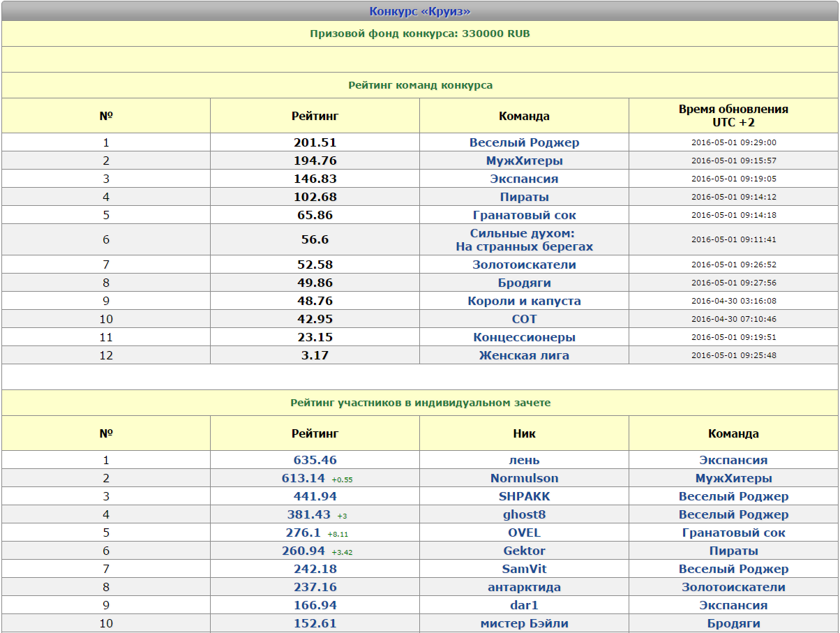Click individual rating 237.16
Screen dimensions: 840x633
[x=315, y=587]
